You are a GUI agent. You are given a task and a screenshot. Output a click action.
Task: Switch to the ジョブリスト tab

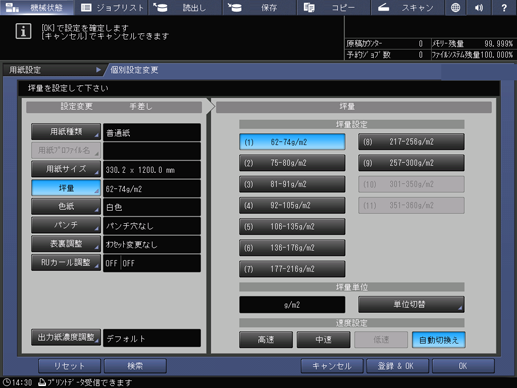click(x=112, y=7)
